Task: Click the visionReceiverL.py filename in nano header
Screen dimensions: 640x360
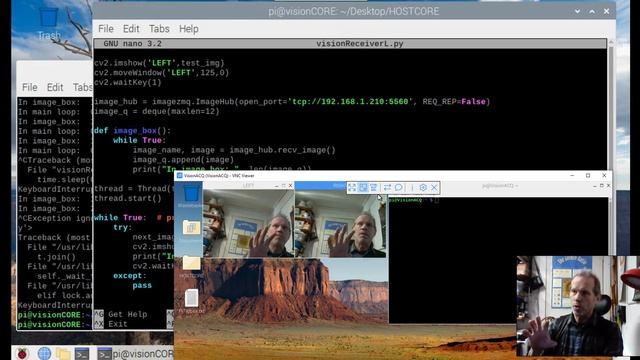Action: click(x=360, y=44)
